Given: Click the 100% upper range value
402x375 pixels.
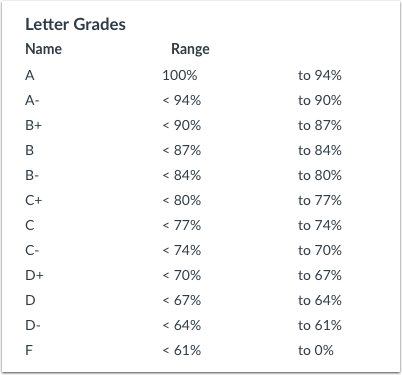Looking at the screenshot, I should click(180, 75).
